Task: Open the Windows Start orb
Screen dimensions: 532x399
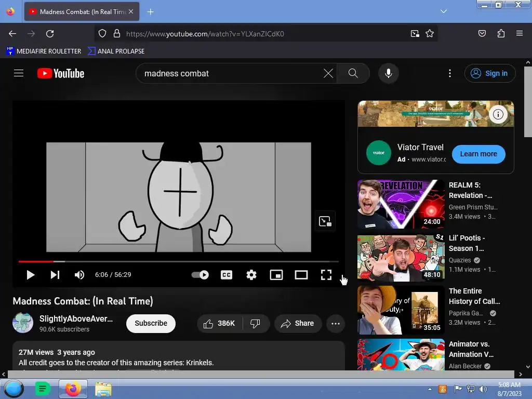Action: tap(13, 389)
